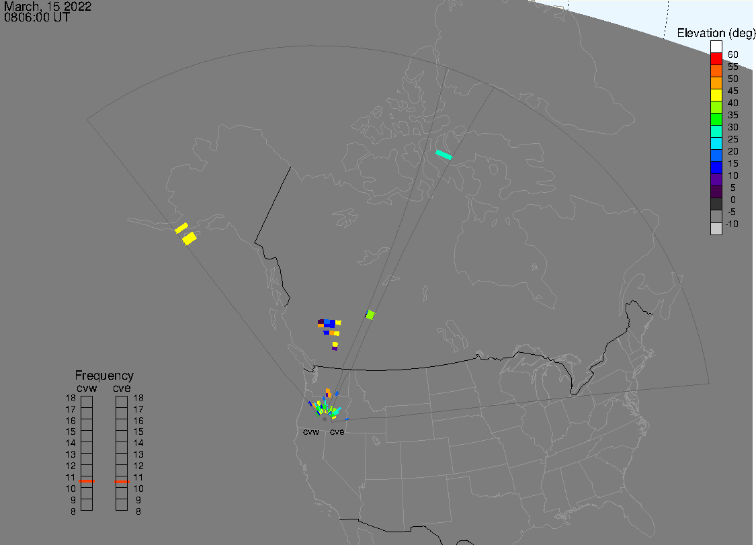
Task: Click the '18' label left of the cvw scale
Action: 71,399
